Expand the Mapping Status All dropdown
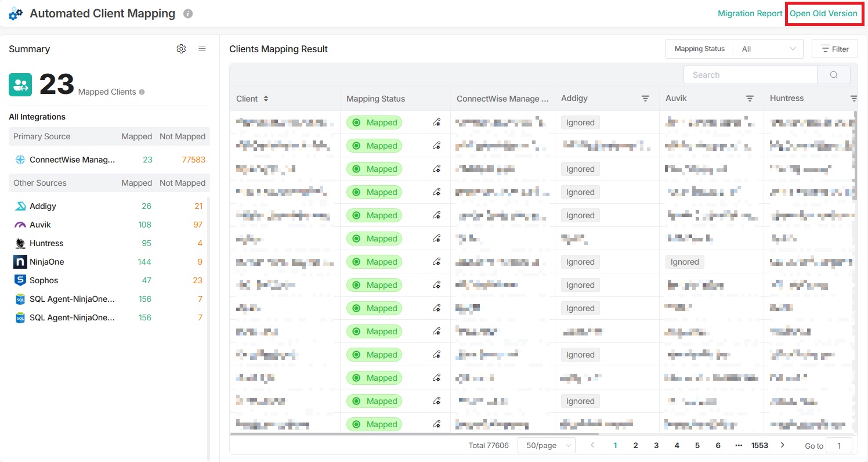 click(x=768, y=49)
